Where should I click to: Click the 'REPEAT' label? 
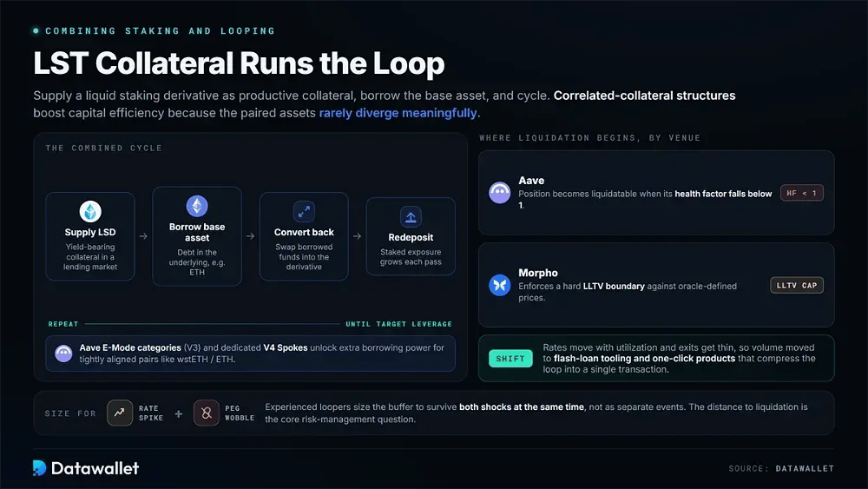(x=63, y=324)
